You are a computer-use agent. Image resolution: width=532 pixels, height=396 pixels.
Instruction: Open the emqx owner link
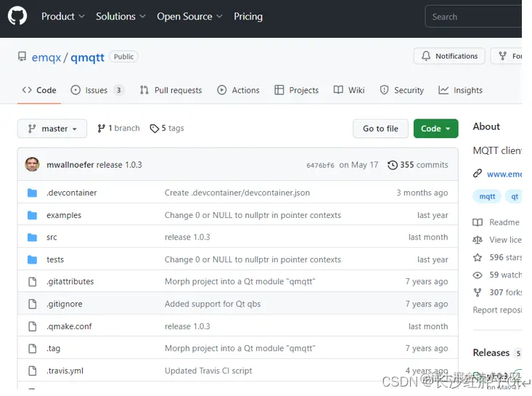click(x=46, y=57)
